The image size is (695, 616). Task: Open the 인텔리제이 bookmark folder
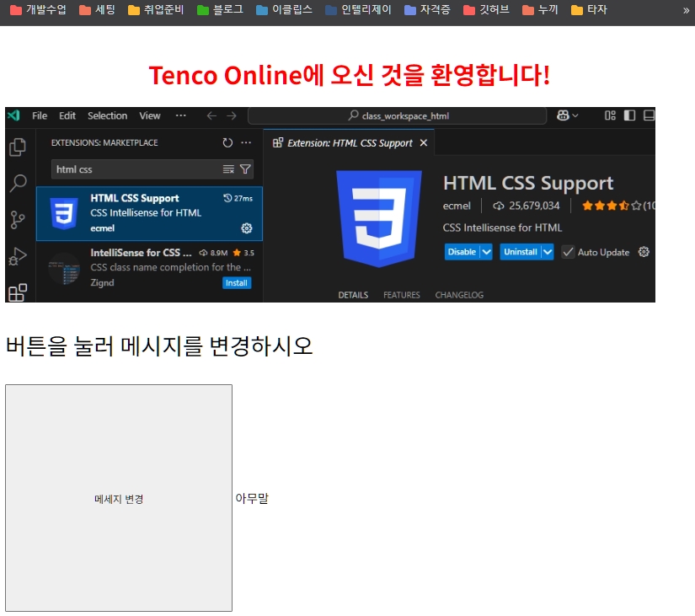358,10
